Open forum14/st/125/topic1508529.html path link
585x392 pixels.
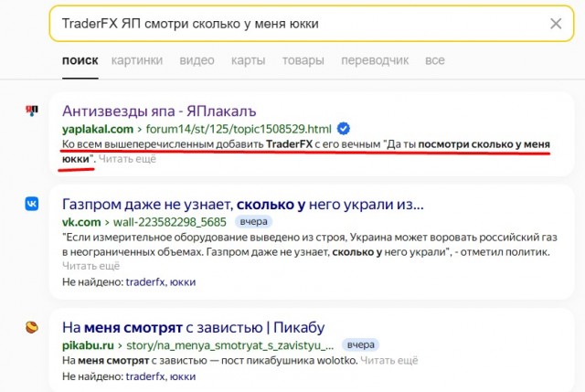(239, 129)
